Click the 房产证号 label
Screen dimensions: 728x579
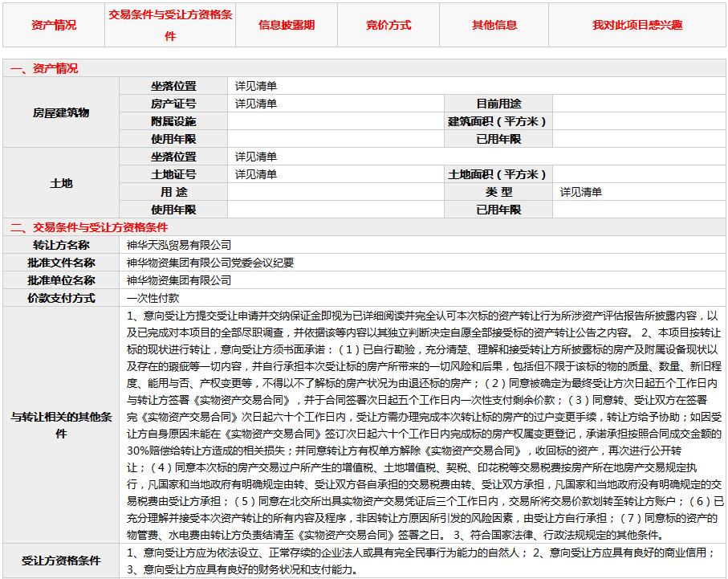173,104
